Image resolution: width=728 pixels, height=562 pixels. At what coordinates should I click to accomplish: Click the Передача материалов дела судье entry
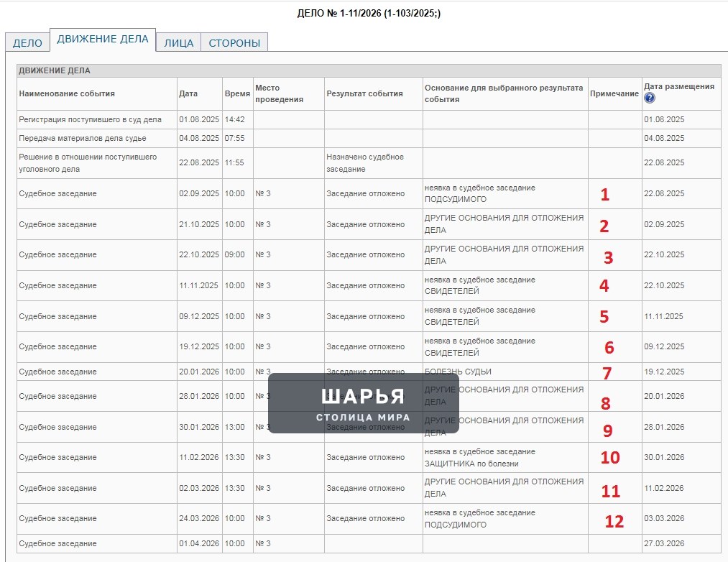pyautogui.click(x=83, y=138)
